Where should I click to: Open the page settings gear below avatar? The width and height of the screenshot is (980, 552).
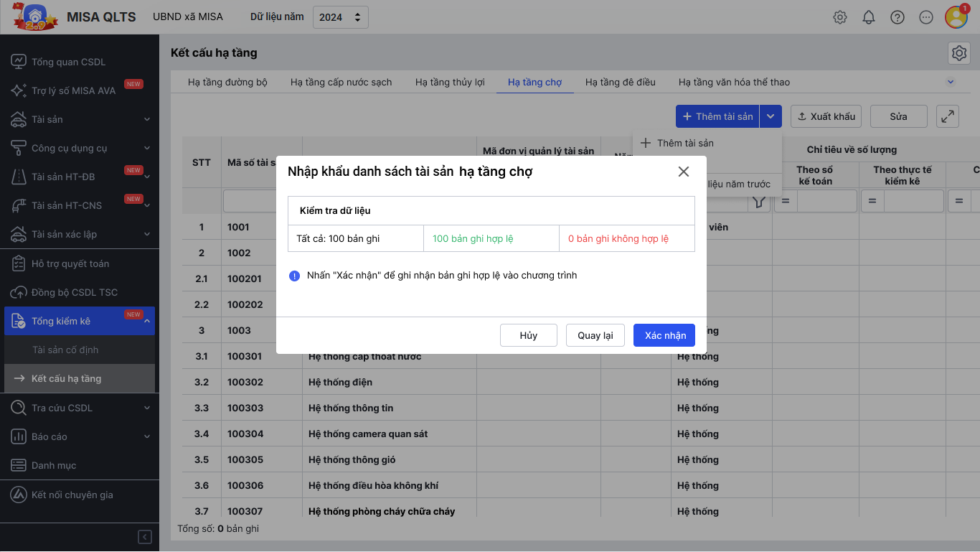958,53
